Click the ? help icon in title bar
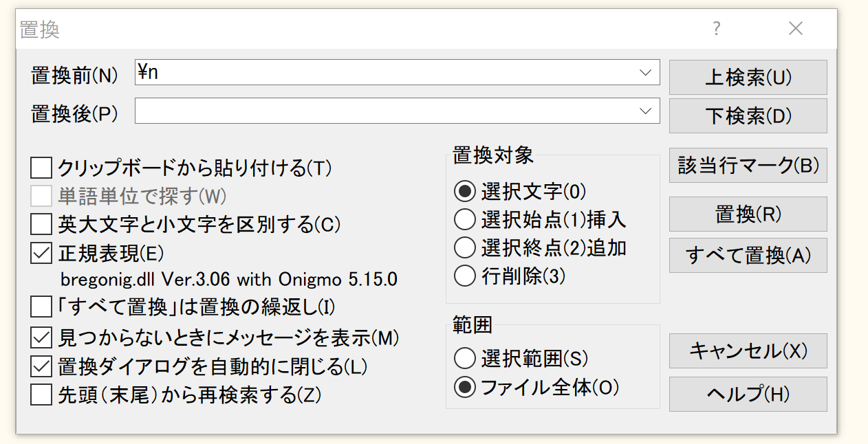 click(x=717, y=29)
